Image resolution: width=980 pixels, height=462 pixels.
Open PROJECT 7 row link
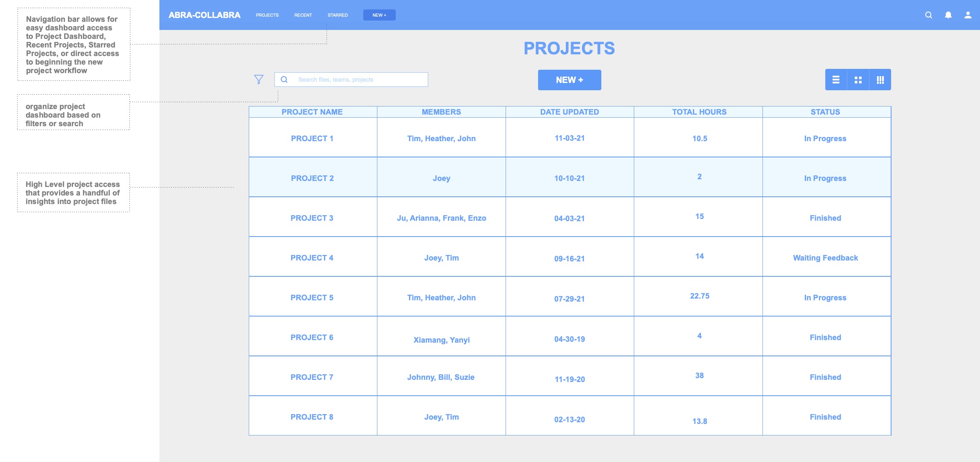[x=312, y=377]
